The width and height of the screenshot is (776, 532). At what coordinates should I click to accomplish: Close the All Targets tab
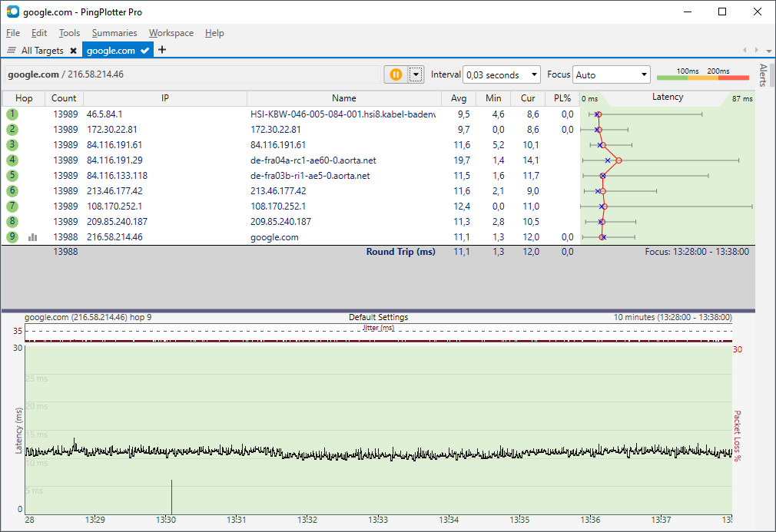click(73, 51)
